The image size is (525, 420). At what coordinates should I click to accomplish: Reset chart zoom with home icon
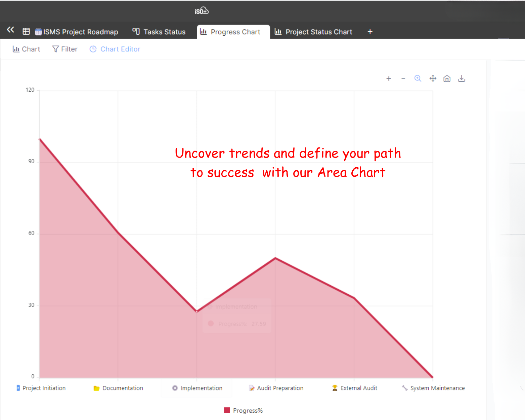point(447,79)
